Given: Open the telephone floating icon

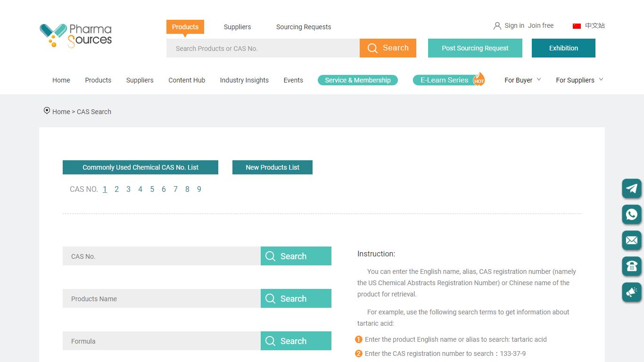Looking at the screenshot, I should tap(632, 266).
